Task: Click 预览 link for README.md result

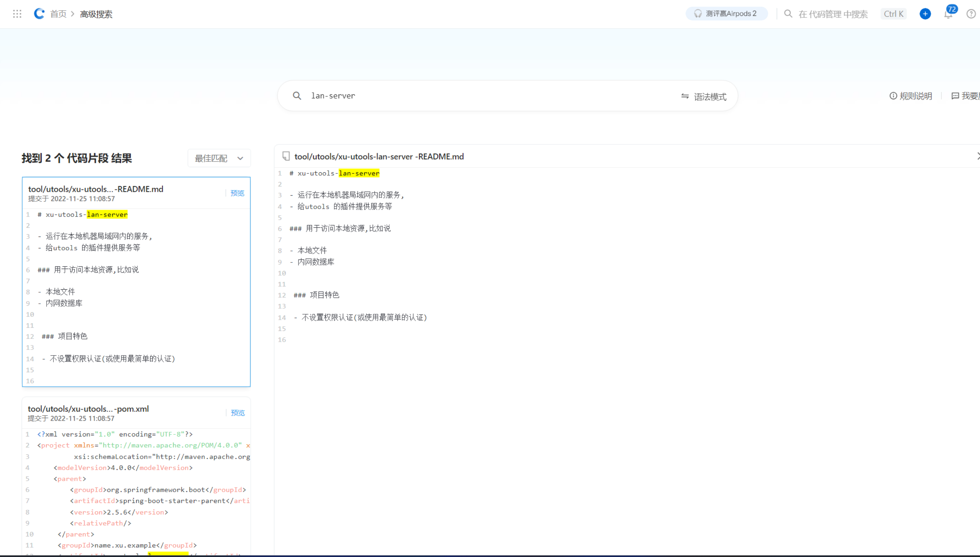Action: (x=237, y=193)
